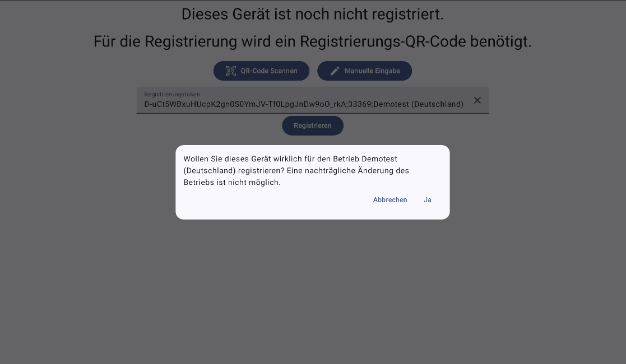Select the QR-Code Scannen button label
The image size is (626, 364).
coord(268,71)
